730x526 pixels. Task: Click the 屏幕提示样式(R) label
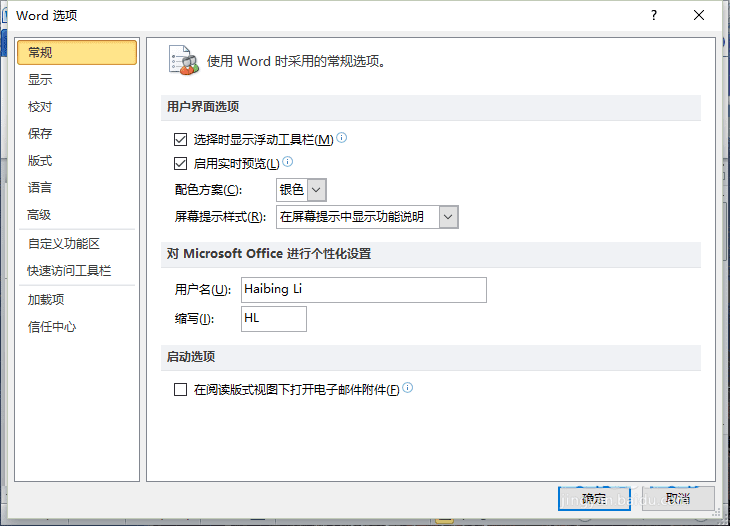(x=220, y=216)
